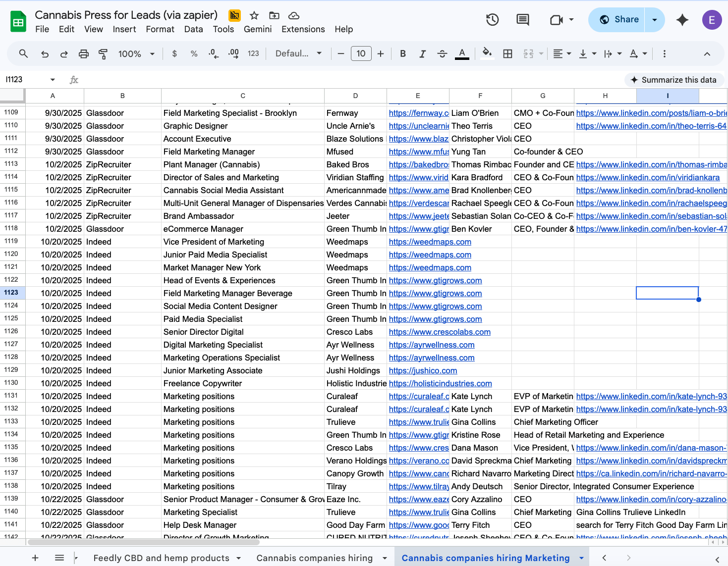Click Summarize this data button
728x566 pixels.
674,80
